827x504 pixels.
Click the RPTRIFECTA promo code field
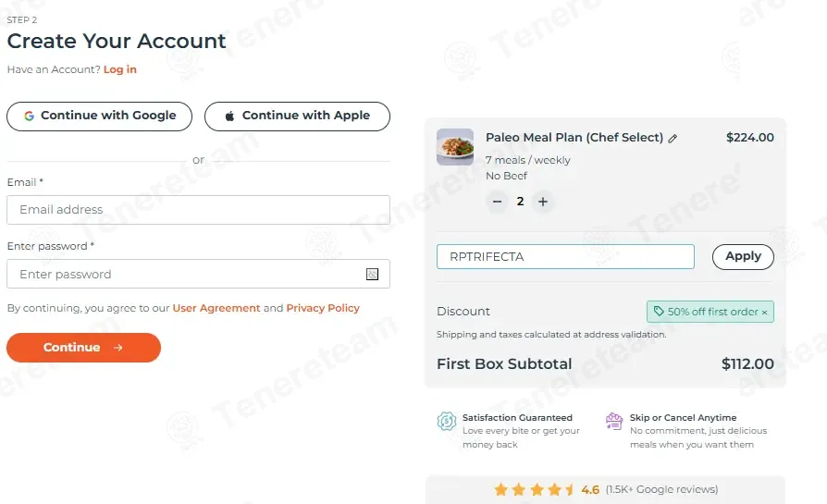[565, 257]
